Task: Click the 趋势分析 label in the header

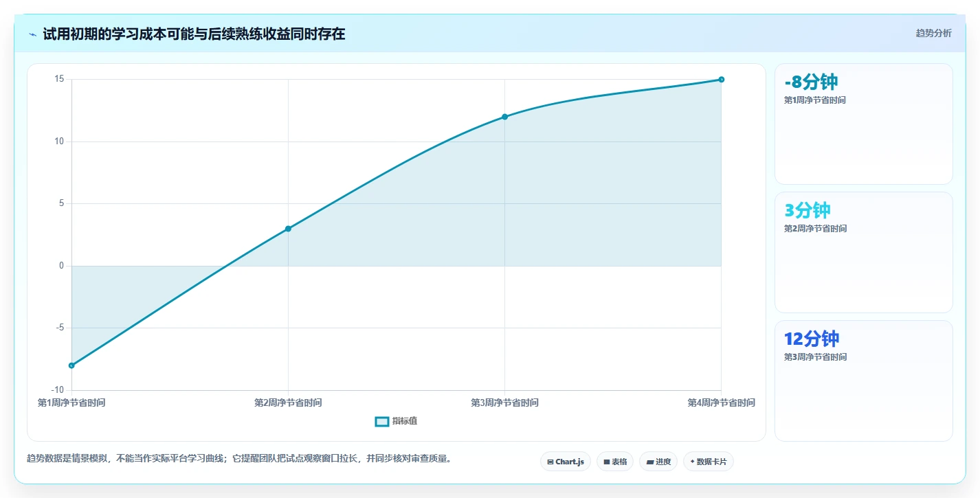Action: [x=933, y=33]
